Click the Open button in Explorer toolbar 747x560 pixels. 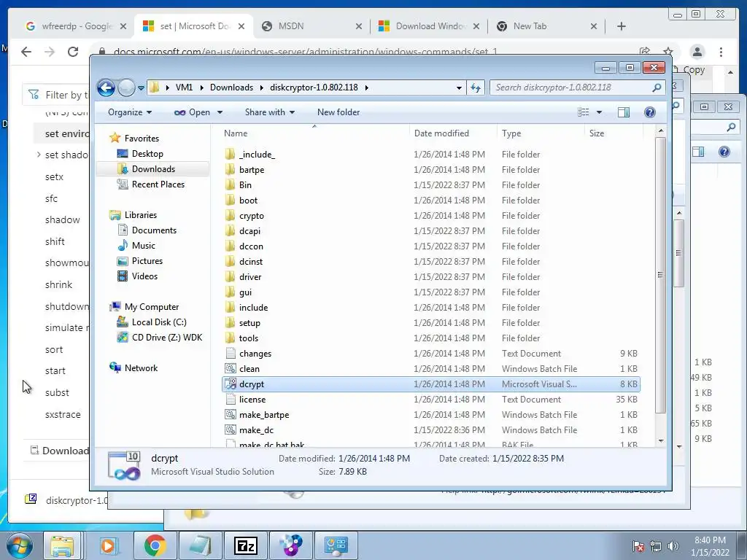click(x=193, y=112)
